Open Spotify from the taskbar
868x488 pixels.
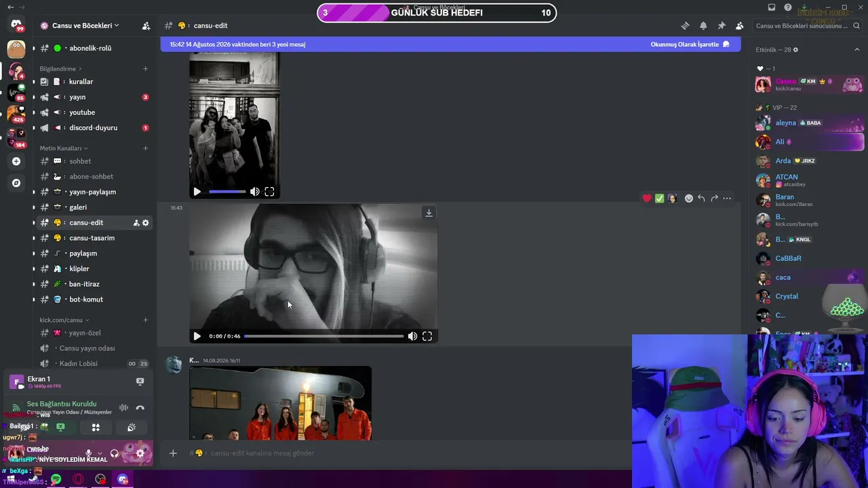coord(56,480)
